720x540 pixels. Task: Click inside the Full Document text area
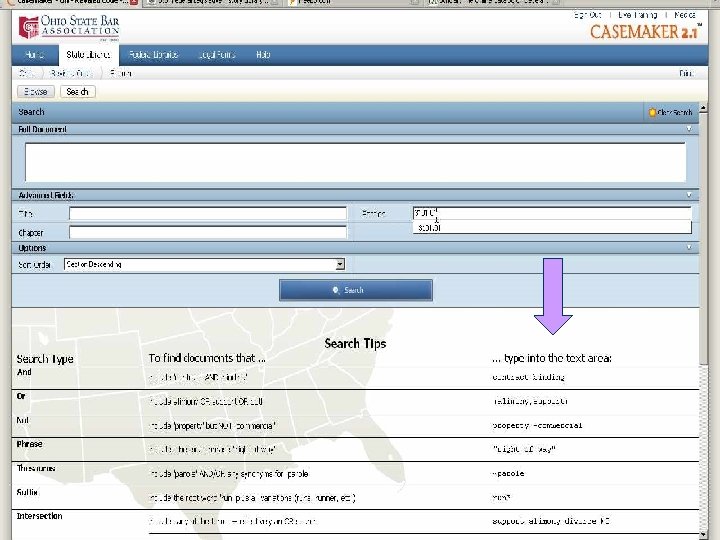click(355, 162)
